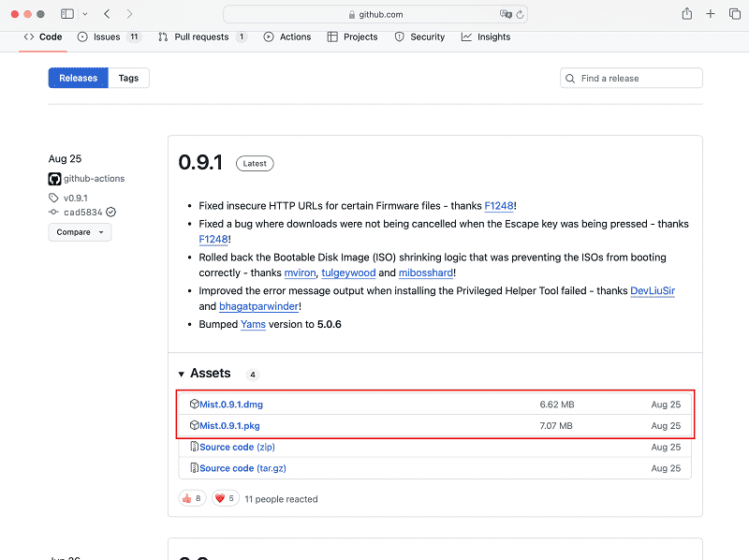This screenshot has height=560, width=749.
Task: Go to the Actions tab
Action: [287, 37]
